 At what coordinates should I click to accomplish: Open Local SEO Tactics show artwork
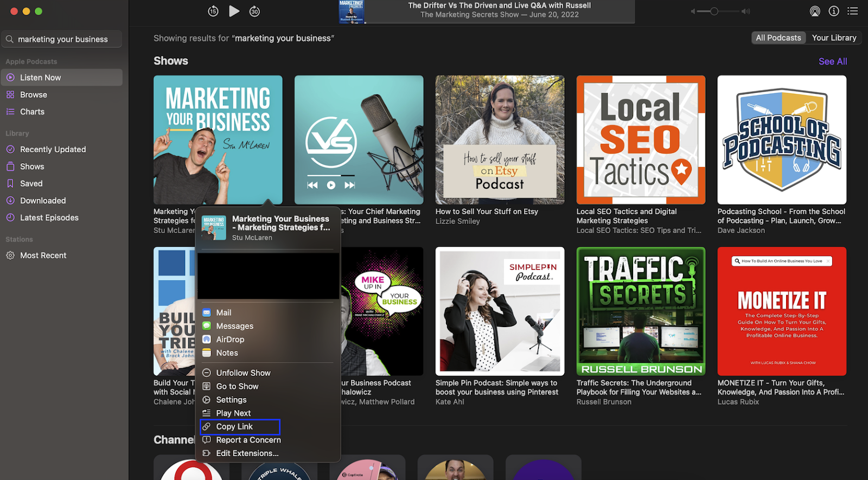click(x=641, y=140)
